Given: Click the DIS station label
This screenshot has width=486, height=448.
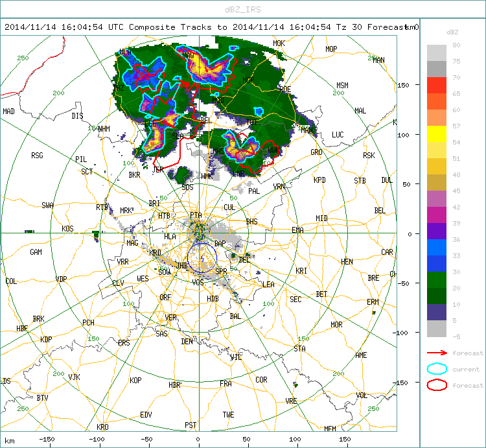Looking at the screenshot, I should tap(77, 115).
